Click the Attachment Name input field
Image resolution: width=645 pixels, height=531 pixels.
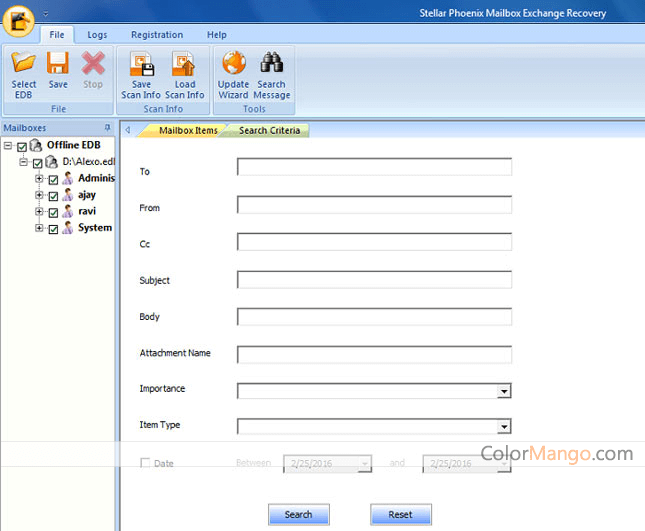(374, 355)
